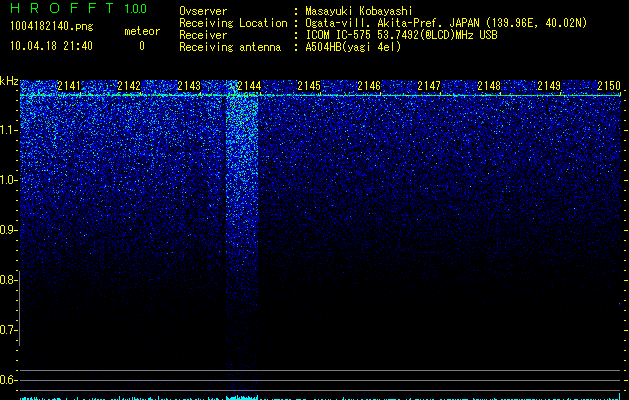Click the 2142 time marker

(129, 86)
